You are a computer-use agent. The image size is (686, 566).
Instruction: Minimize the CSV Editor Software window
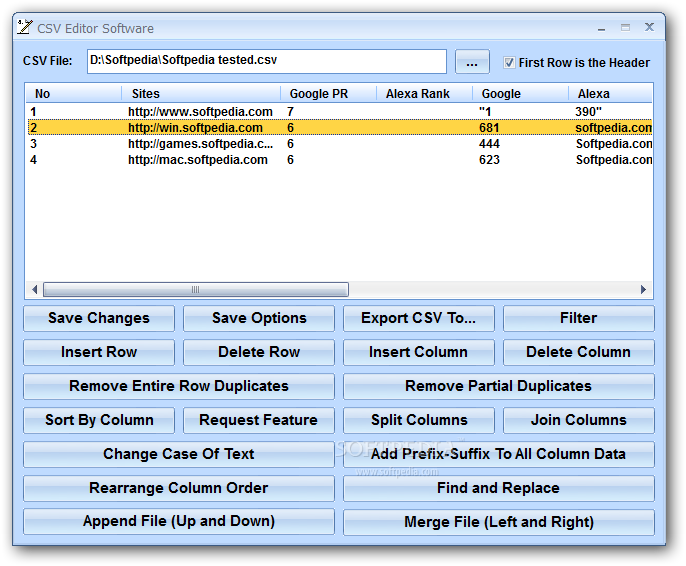[602, 28]
